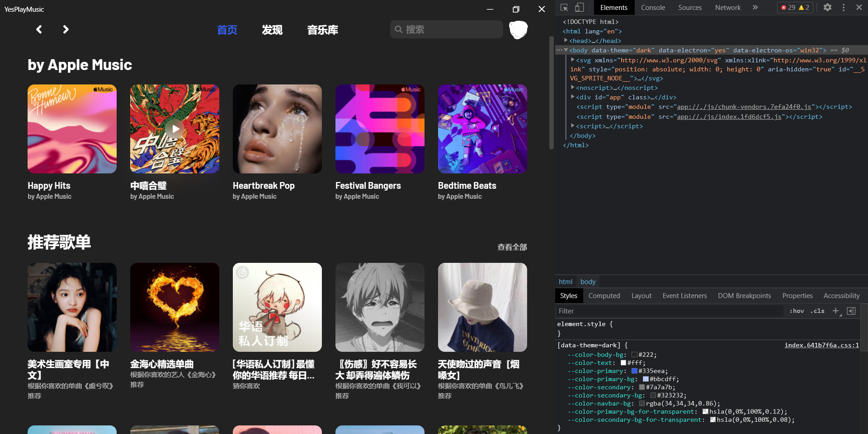The image size is (868, 434).
Task: Collapse the body element node
Action: [566, 50]
